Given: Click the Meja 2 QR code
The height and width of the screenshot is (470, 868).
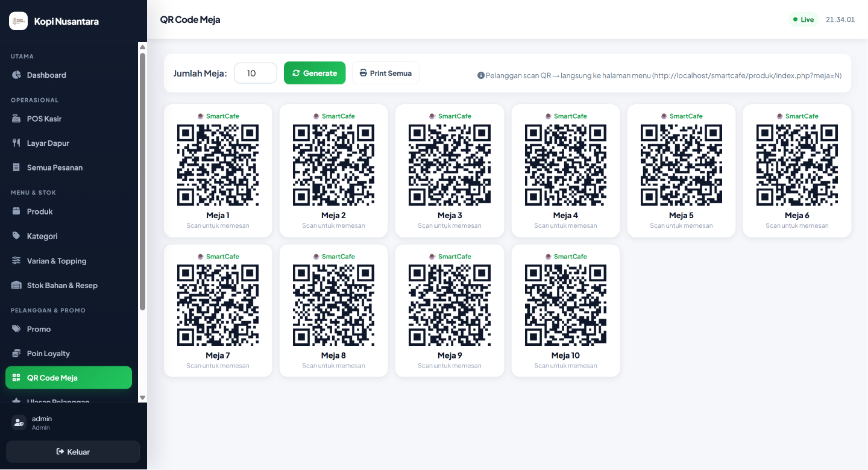Looking at the screenshot, I should click(334, 165).
